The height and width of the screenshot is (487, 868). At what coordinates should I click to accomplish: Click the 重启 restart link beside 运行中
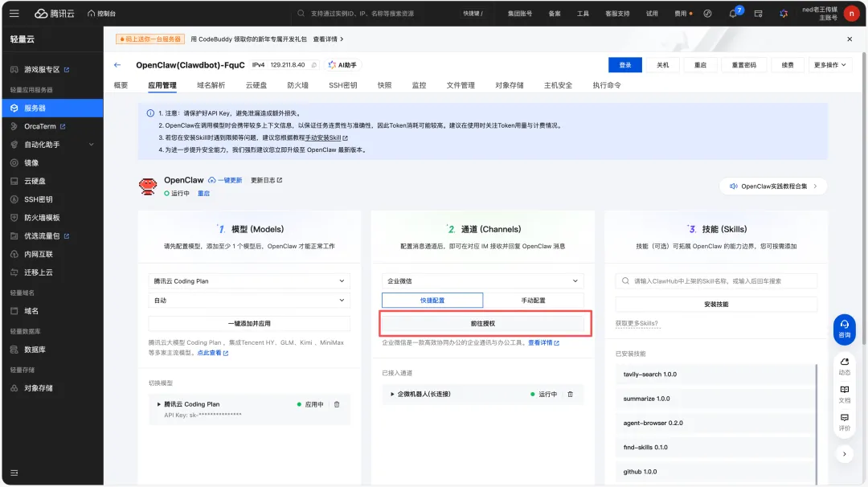pos(203,193)
